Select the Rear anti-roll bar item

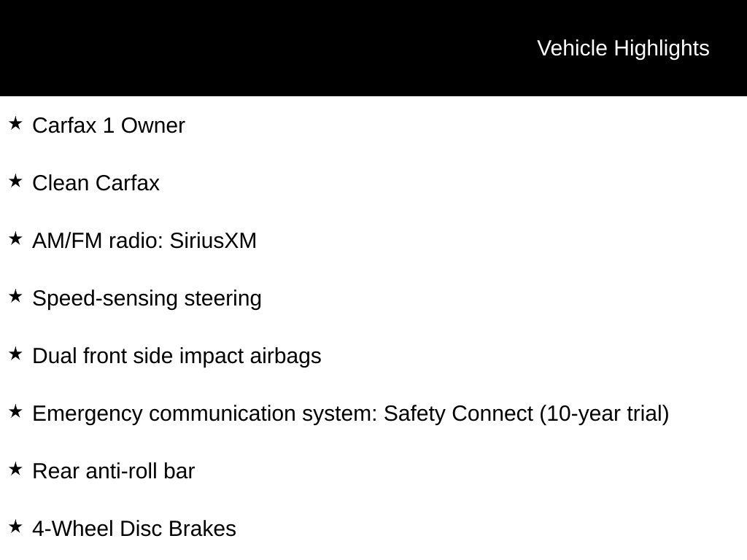tap(113, 472)
